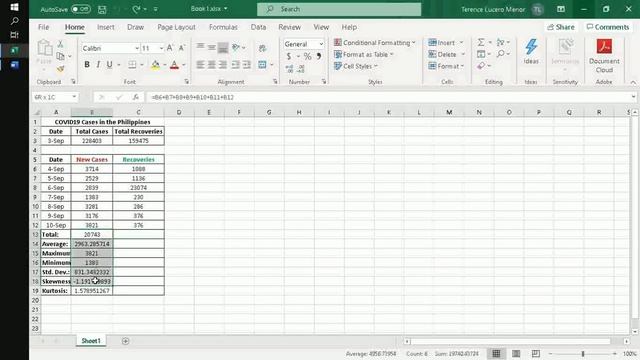
Task: Switch to the Formulas tab
Action: click(223, 27)
